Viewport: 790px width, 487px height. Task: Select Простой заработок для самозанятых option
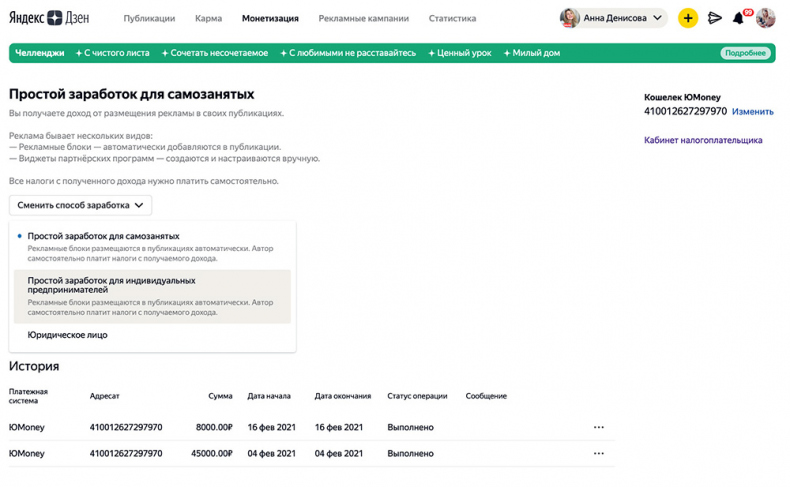[x=103, y=236]
